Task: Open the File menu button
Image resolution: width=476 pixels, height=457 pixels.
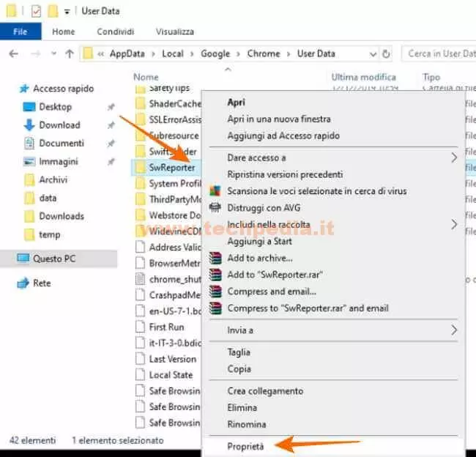Action: tap(21, 31)
